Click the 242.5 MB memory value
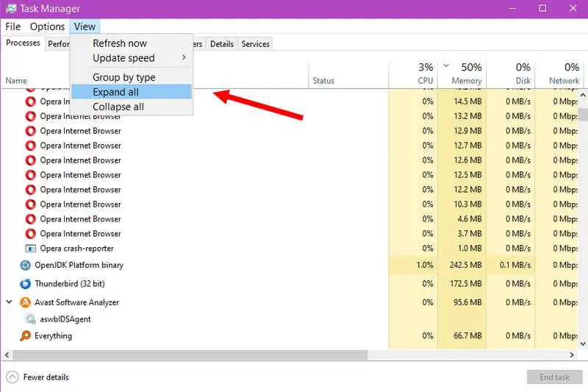The height and width of the screenshot is (392, 588). click(x=466, y=266)
